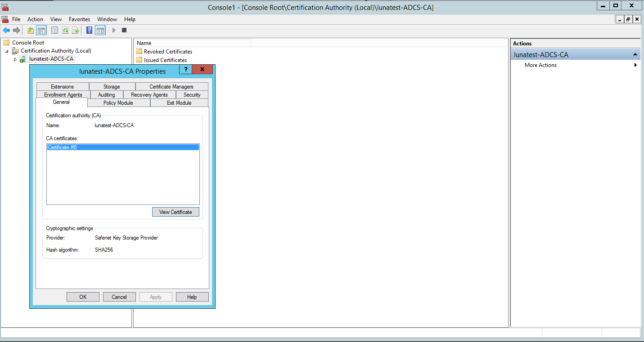Open the Favorites menu
The image size is (644, 342).
coord(79,19)
